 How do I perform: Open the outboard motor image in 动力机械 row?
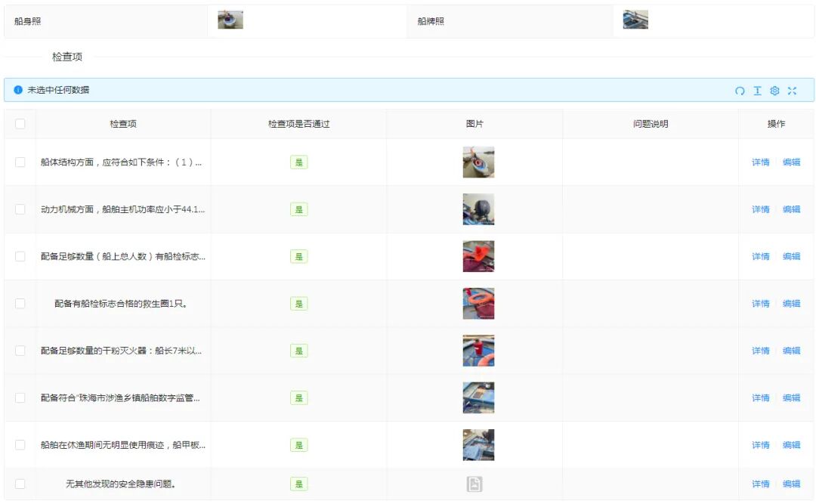478,209
